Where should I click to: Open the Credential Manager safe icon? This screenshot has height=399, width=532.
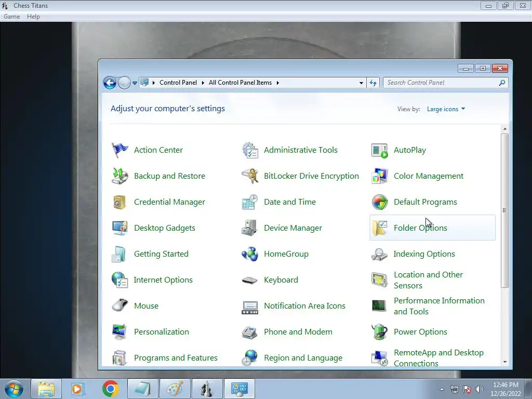click(x=119, y=202)
